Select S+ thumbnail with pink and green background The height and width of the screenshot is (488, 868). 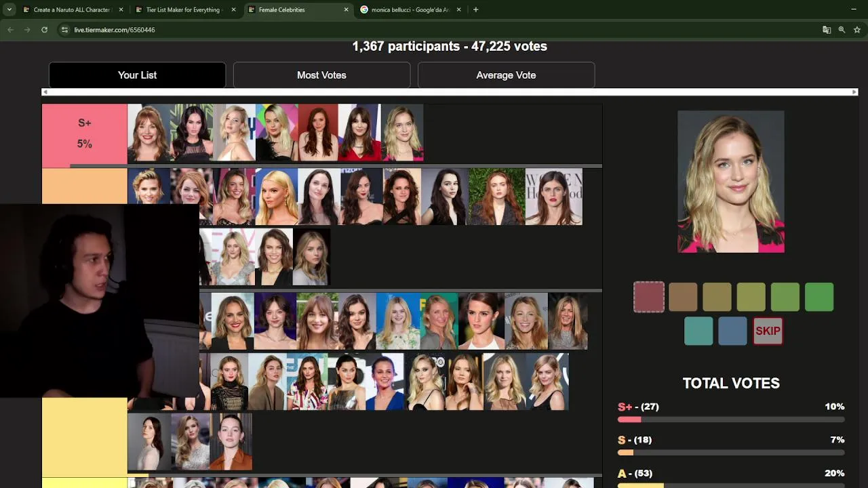click(277, 132)
